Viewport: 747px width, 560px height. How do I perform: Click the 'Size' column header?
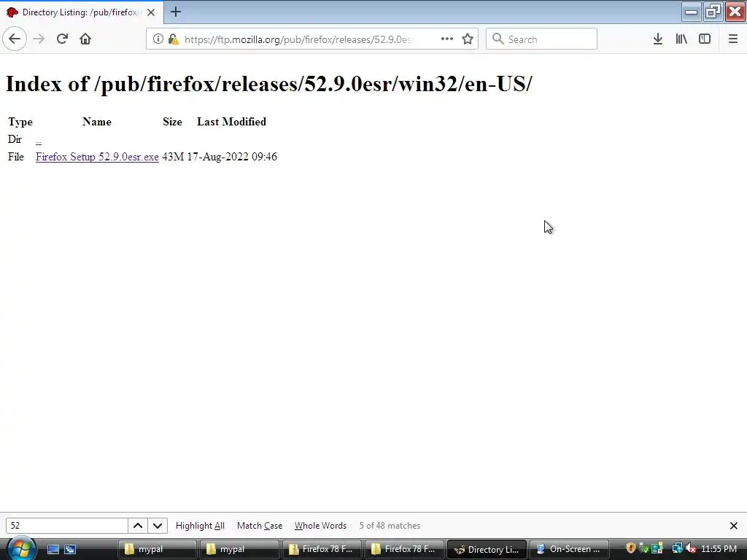(x=172, y=122)
